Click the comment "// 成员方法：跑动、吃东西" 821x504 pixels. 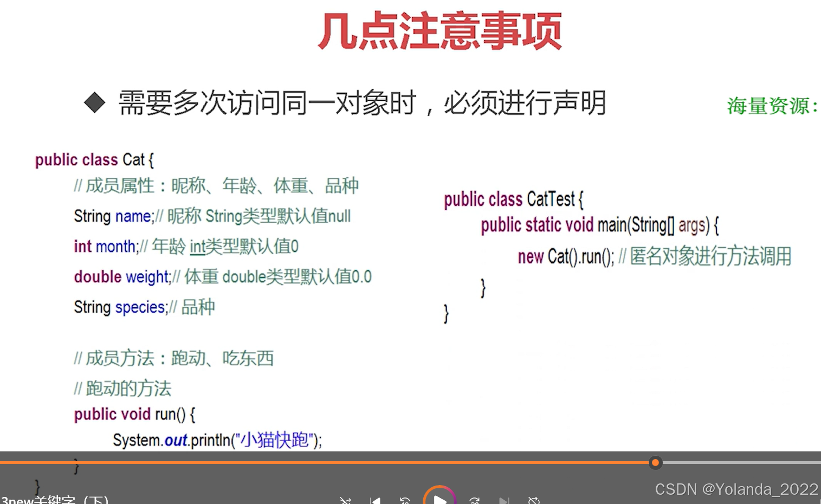(174, 358)
